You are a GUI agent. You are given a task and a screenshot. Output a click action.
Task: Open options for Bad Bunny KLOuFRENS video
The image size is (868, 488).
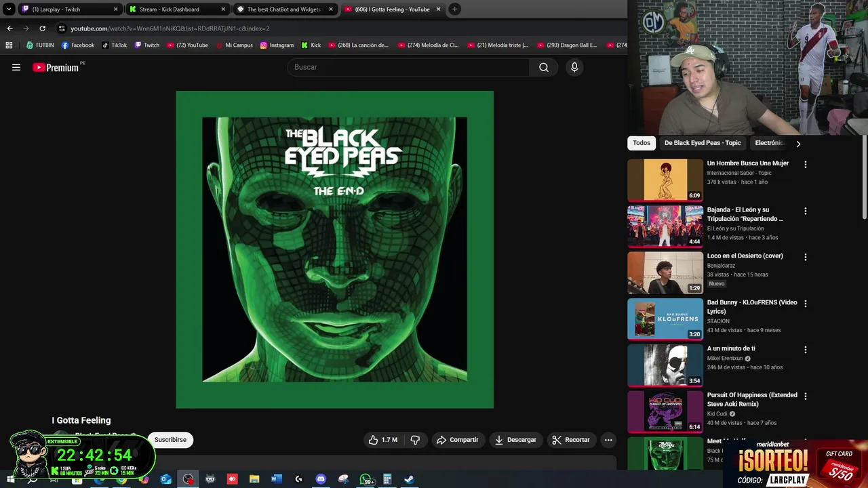(806, 304)
